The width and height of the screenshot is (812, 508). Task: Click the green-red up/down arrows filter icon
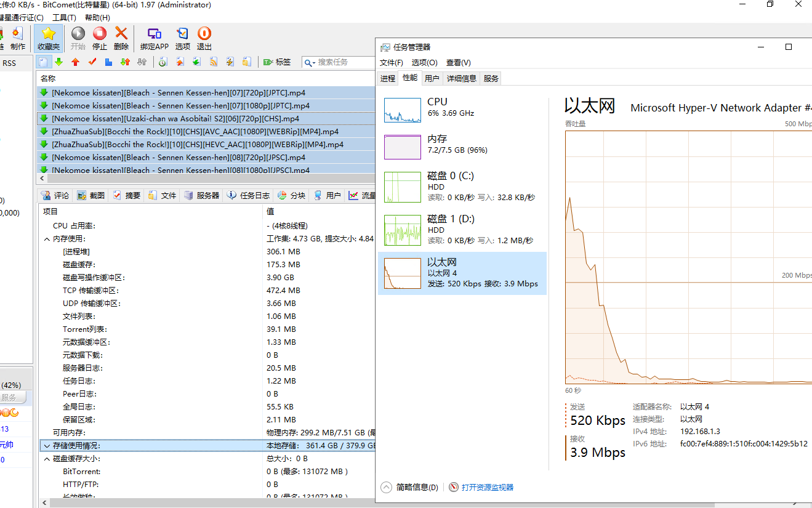point(125,62)
